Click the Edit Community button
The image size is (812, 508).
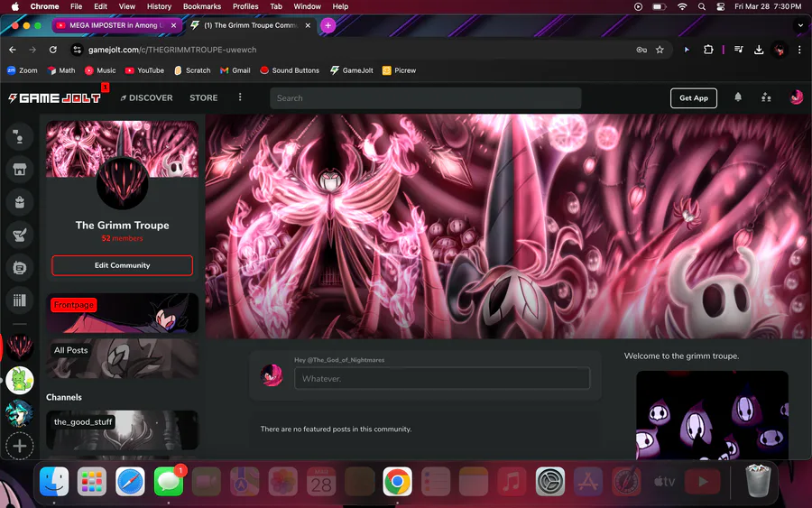pyautogui.click(x=122, y=265)
